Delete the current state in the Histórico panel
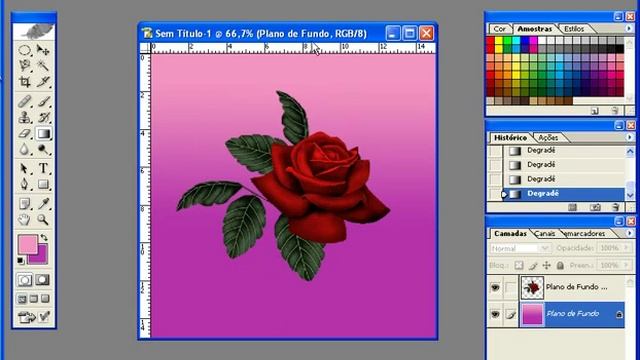640x360 pixels. pos(616,208)
